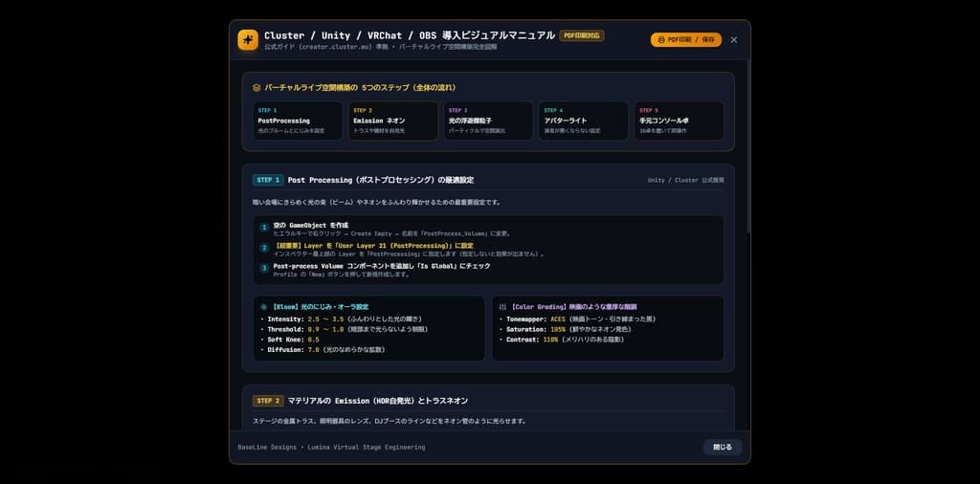Click '[Bloom] 光のにじみ・オーラ設定' heading
980x484 pixels.
coord(319,307)
